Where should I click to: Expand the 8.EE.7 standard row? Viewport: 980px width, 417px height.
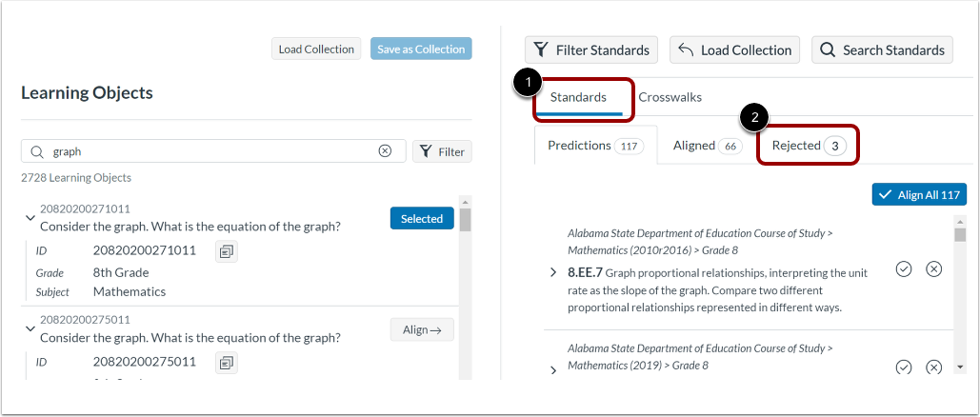[553, 273]
